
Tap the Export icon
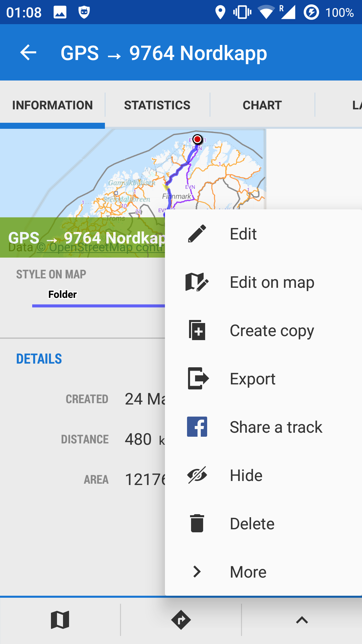tap(198, 379)
